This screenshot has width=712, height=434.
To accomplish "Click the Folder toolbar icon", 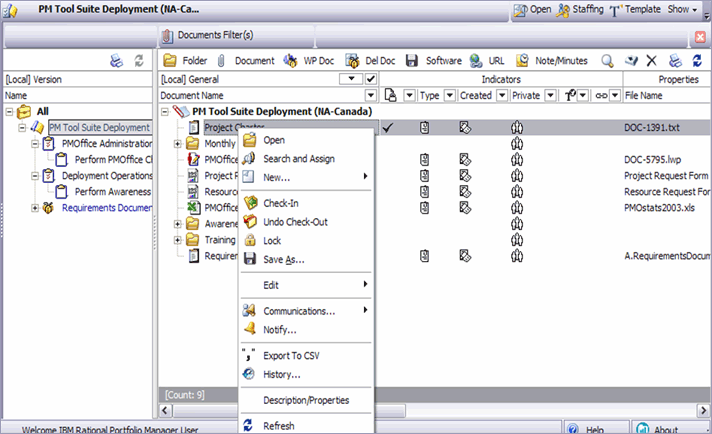I will click(x=170, y=60).
